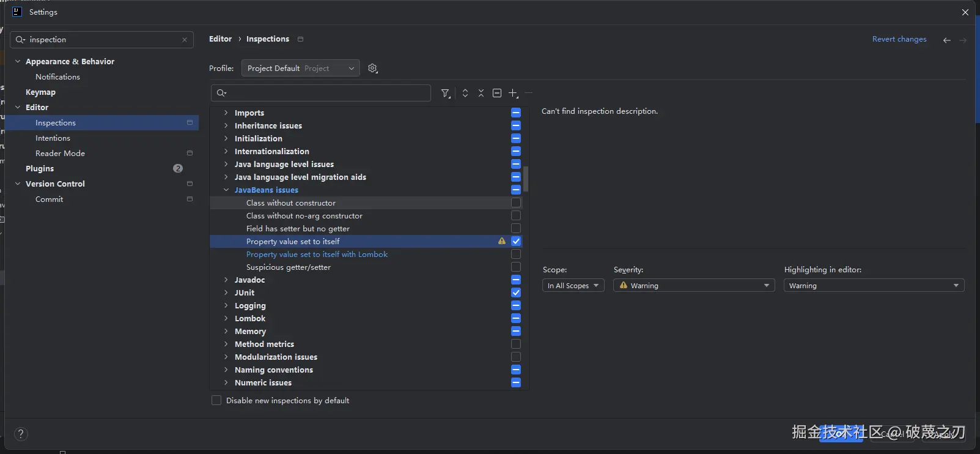Open the Keymap settings page
The height and width of the screenshot is (454, 980).
click(40, 92)
